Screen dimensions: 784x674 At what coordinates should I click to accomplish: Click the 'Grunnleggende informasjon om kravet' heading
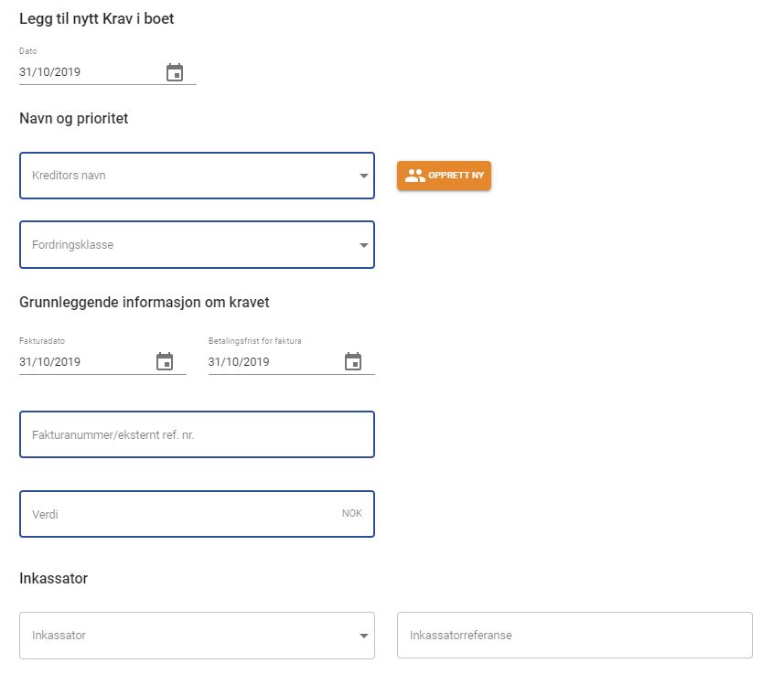(144, 302)
